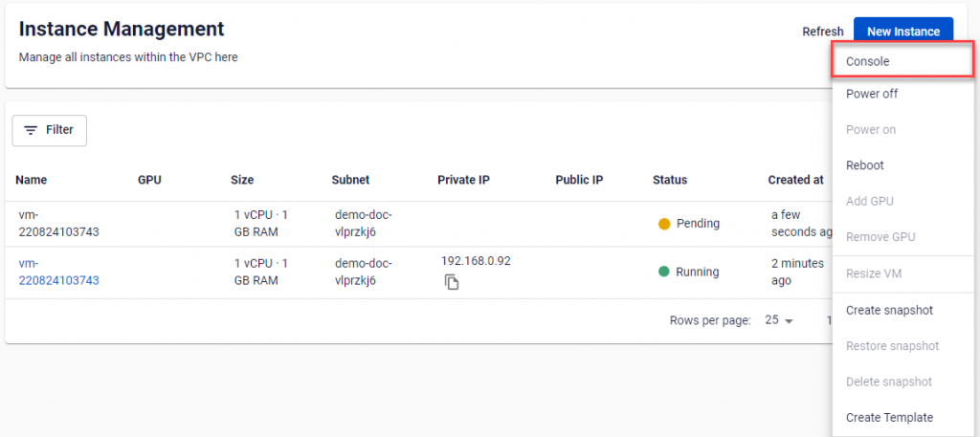The height and width of the screenshot is (437, 980).
Task: Copy the private IP 192.168.0.92
Action: tap(453, 282)
